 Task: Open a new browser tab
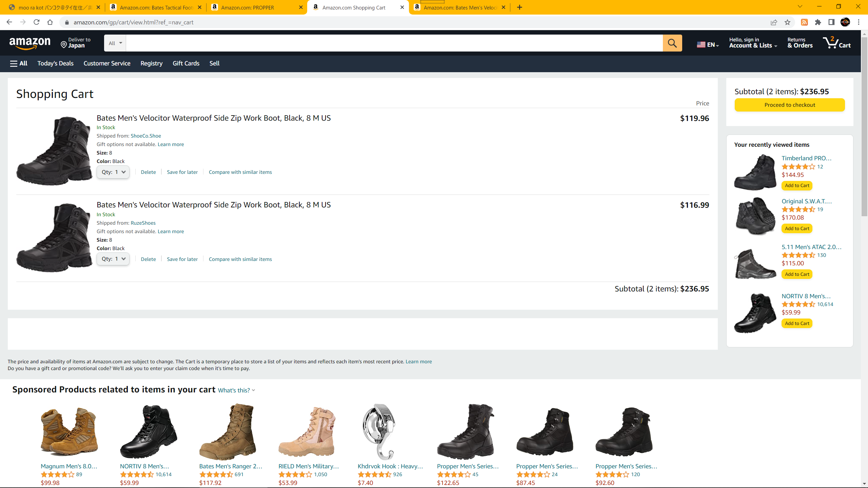(519, 7)
